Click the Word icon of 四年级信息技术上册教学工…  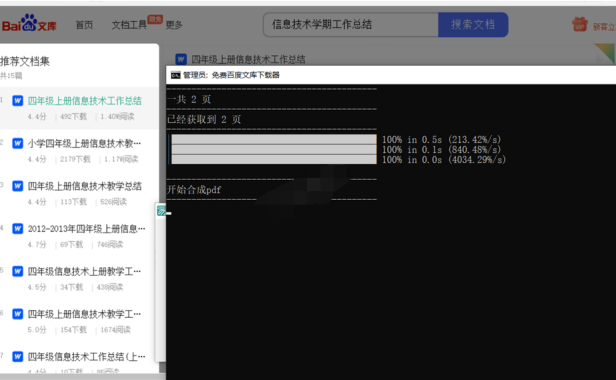(x=18, y=272)
